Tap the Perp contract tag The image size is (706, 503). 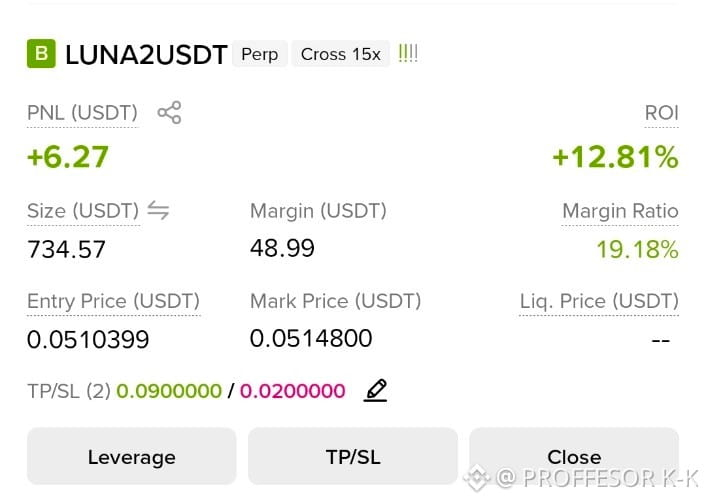click(x=260, y=54)
